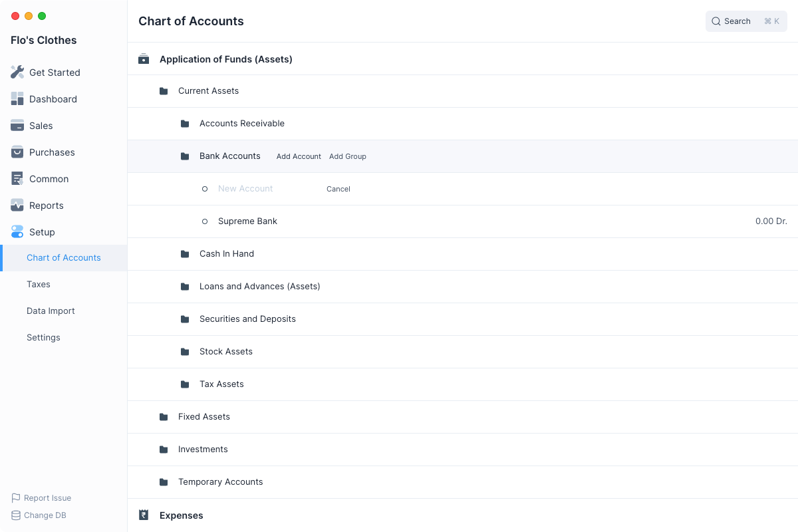Click the Report Issue flag icon

click(x=16, y=498)
